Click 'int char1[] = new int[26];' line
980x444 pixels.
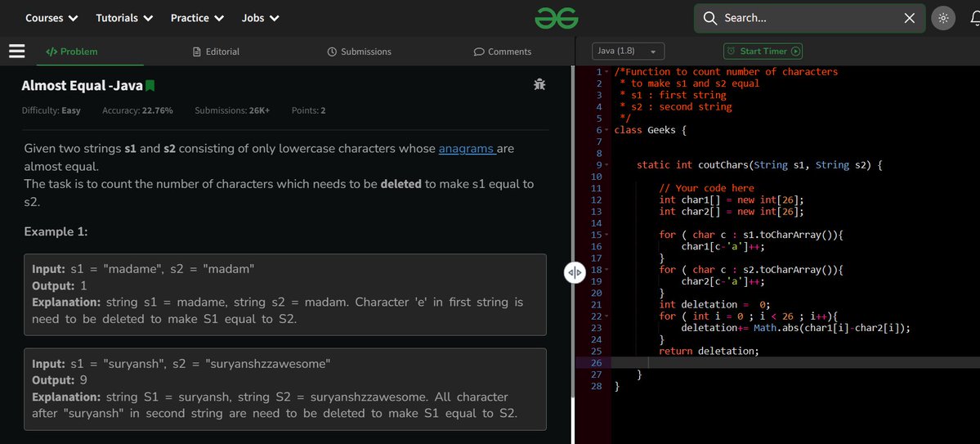[x=732, y=200]
